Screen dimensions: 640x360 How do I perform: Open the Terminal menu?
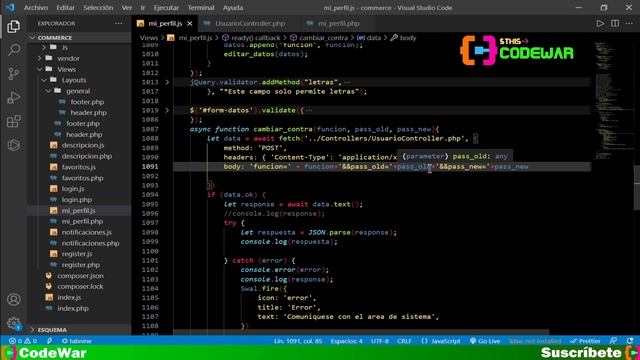coord(201,8)
